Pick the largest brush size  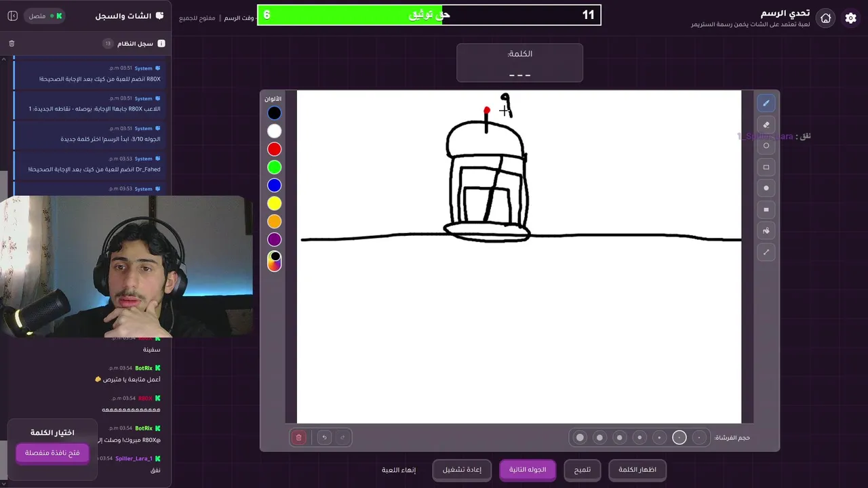[580, 438]
